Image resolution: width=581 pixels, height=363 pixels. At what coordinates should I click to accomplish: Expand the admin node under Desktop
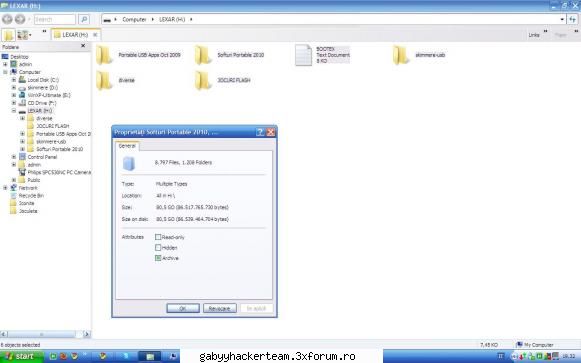coord(5,64)
